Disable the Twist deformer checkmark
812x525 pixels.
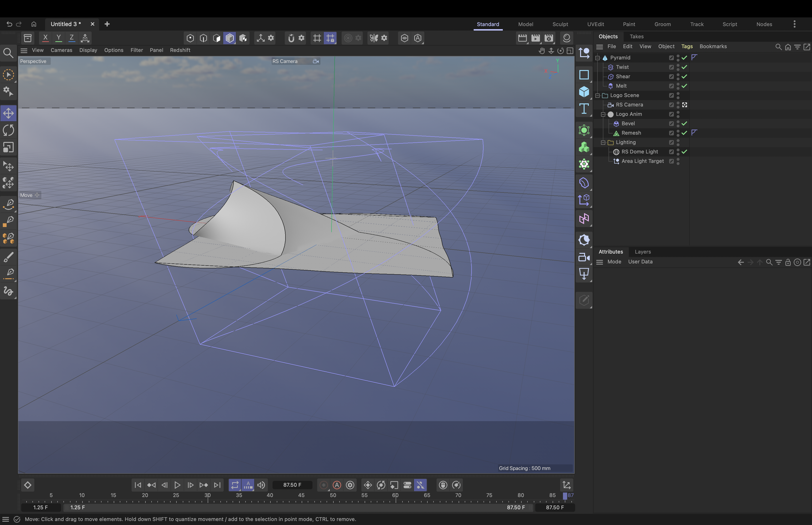(x=684, y=67)
